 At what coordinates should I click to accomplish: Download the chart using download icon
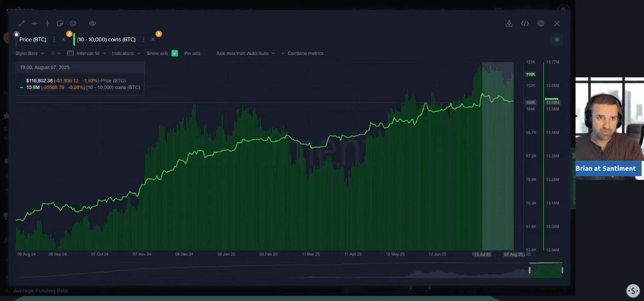(509, 24)
